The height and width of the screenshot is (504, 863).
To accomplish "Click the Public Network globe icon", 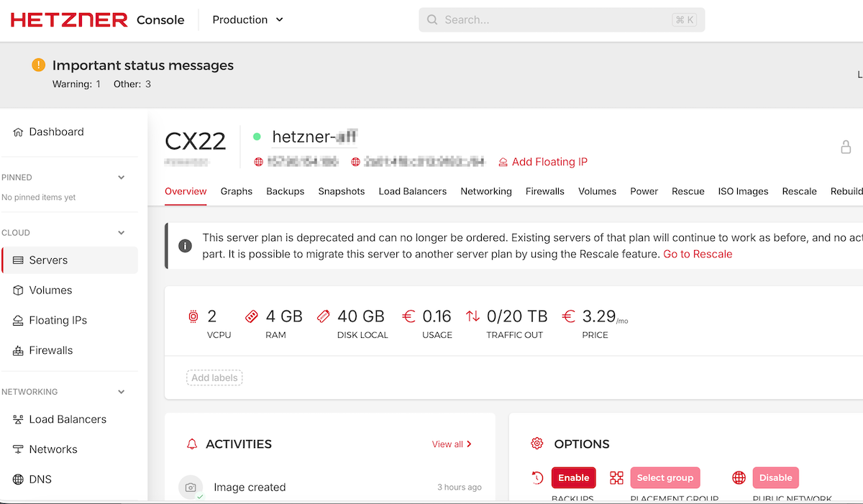I will point(739,477).
